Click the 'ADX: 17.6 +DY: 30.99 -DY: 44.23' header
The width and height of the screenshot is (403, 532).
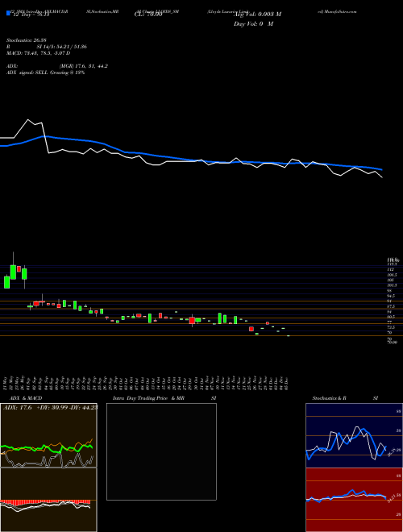[x=50, y=408]
